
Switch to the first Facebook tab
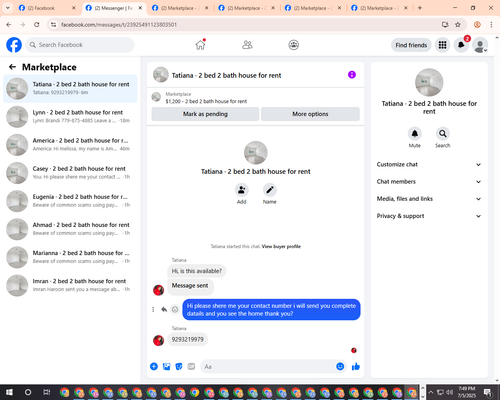[47, 8]
